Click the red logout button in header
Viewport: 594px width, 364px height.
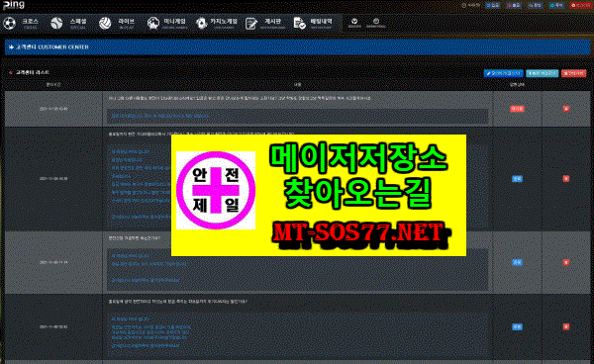tap(581, 5)
